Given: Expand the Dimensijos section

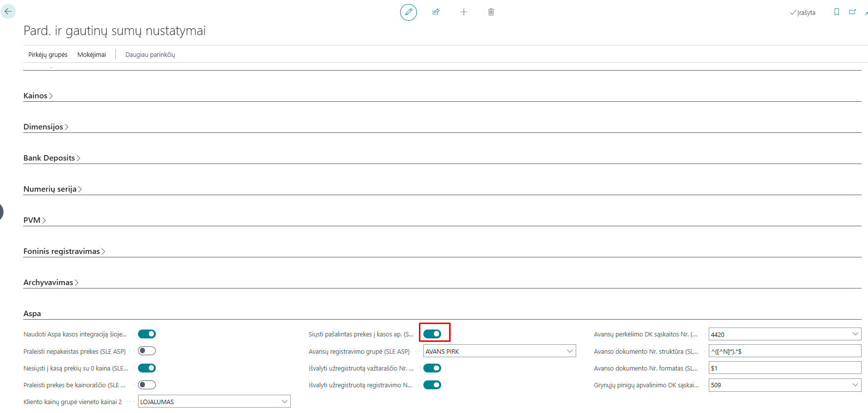Looking at the screenshot, I should (x=46, y=127).
